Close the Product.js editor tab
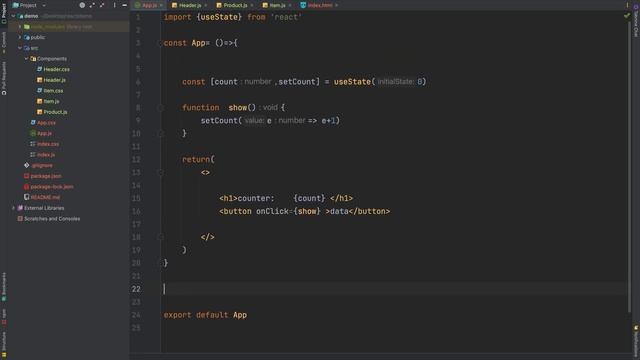Image resolution: width=640 pixels, height=360 pixels. tap(251, 5)
